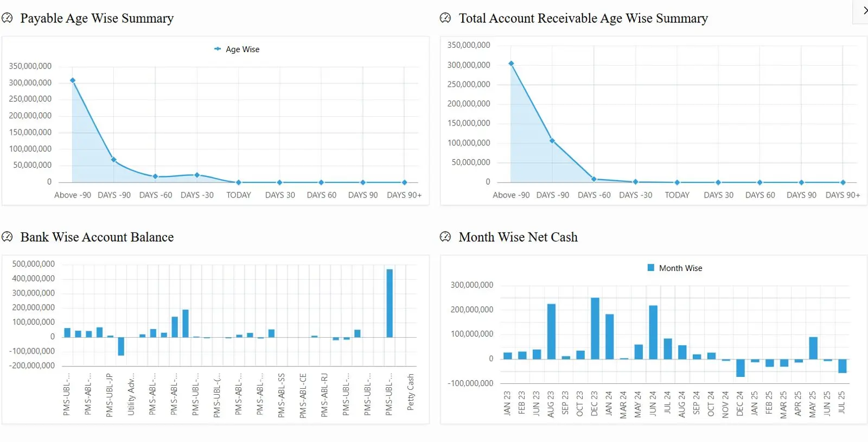Image resolution: width=868 pixels, height=442 pixels.
Task: Click the Petty Cash axis label
Action: tap(411, 392)
